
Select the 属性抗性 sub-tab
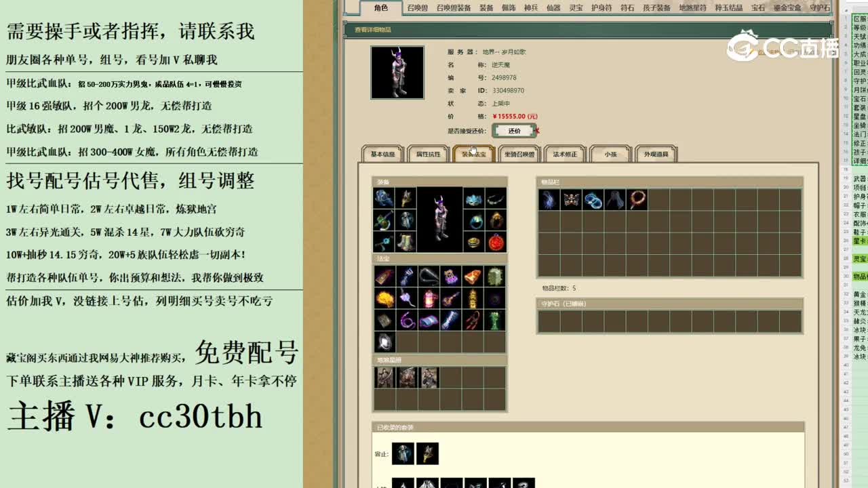(428, 154)
